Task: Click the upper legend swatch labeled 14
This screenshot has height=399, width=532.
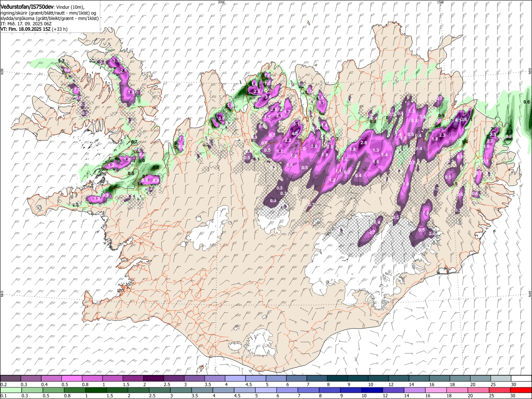Action: click(419, 379)
